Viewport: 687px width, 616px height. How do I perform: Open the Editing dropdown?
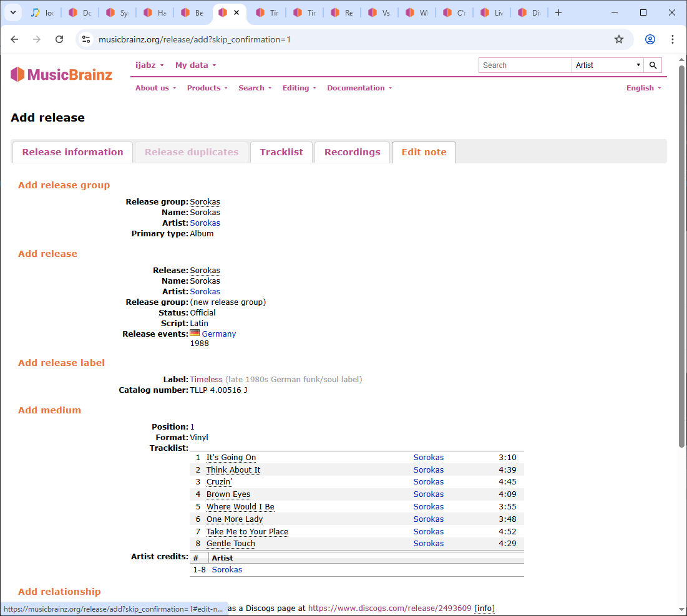[300, 88]
